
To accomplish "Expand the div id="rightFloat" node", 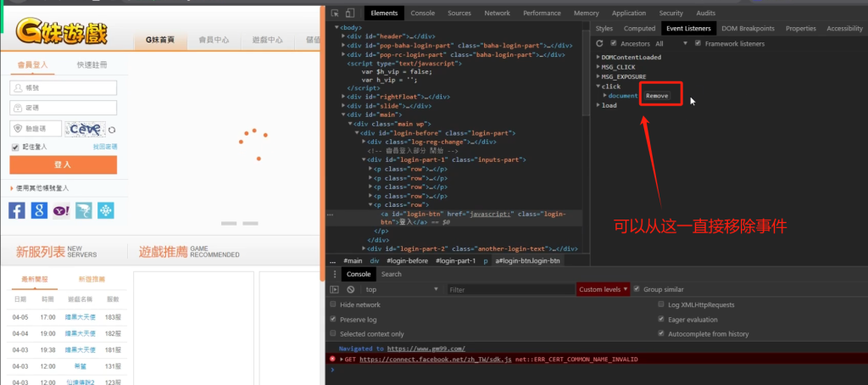I will pos(344,97).
